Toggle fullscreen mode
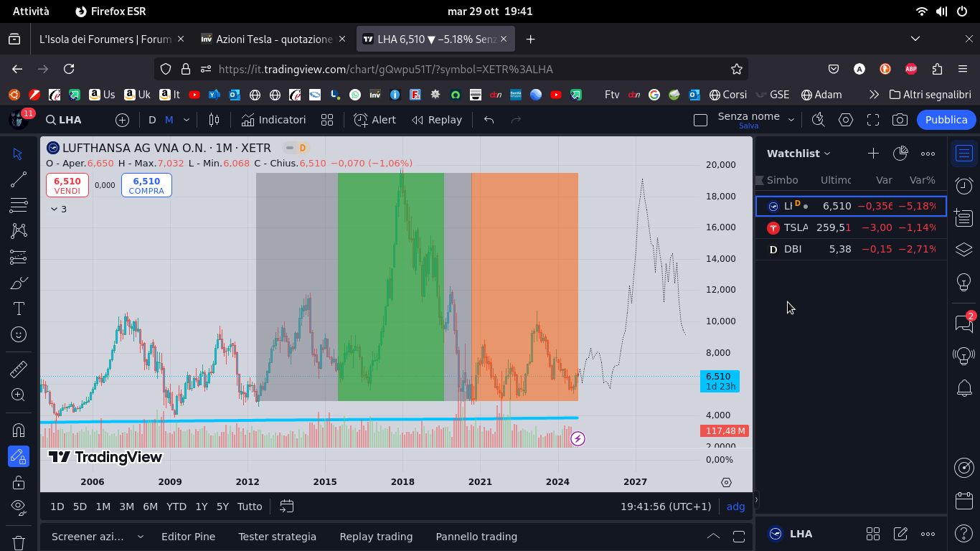The width and height of the screenshot is (980, 551). (x=873, y=120)
